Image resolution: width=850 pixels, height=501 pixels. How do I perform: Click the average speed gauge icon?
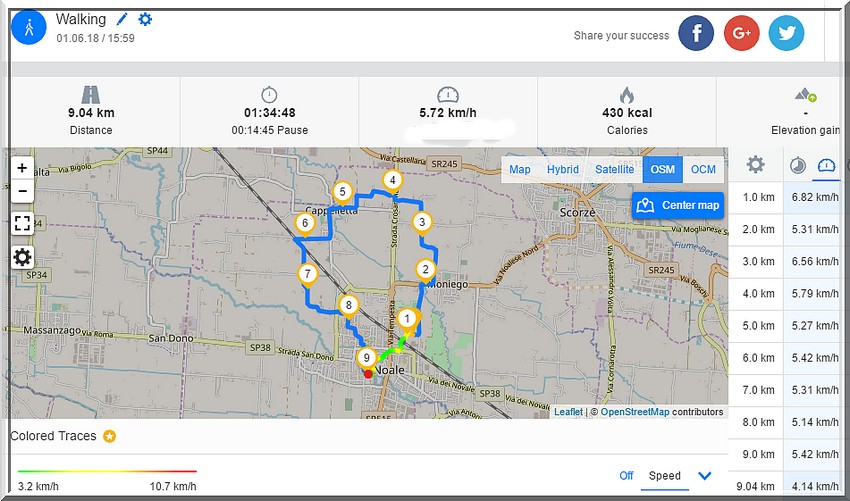coord(448,95)
